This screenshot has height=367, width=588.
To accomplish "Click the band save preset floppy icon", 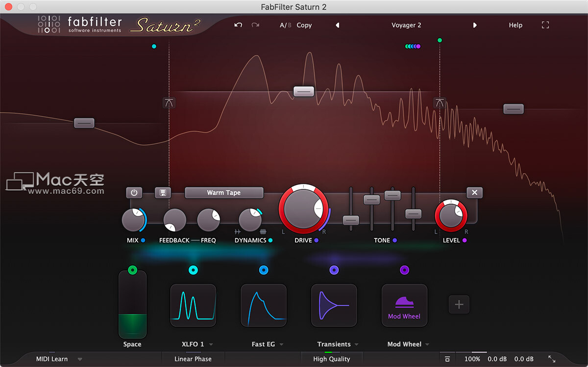I will coord(163,192).
